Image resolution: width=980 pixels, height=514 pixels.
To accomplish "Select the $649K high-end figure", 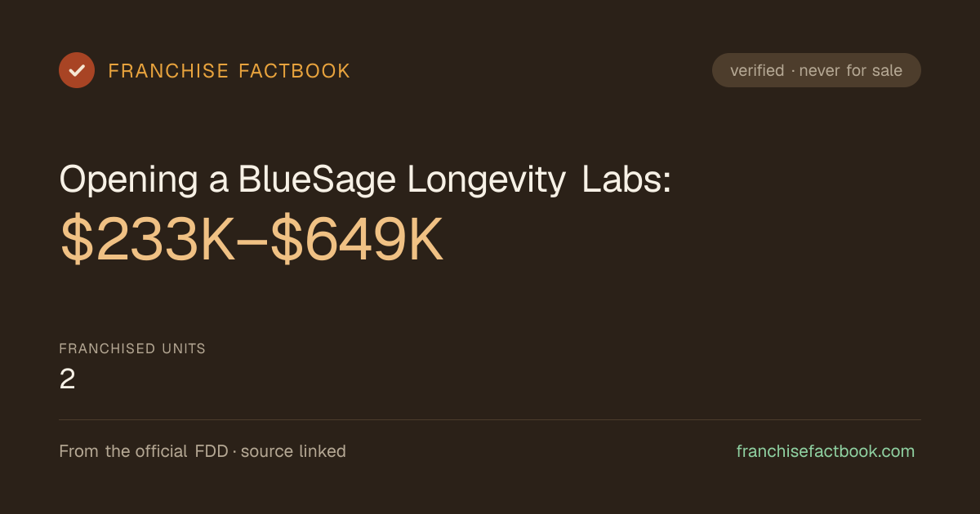I will 357,240.
